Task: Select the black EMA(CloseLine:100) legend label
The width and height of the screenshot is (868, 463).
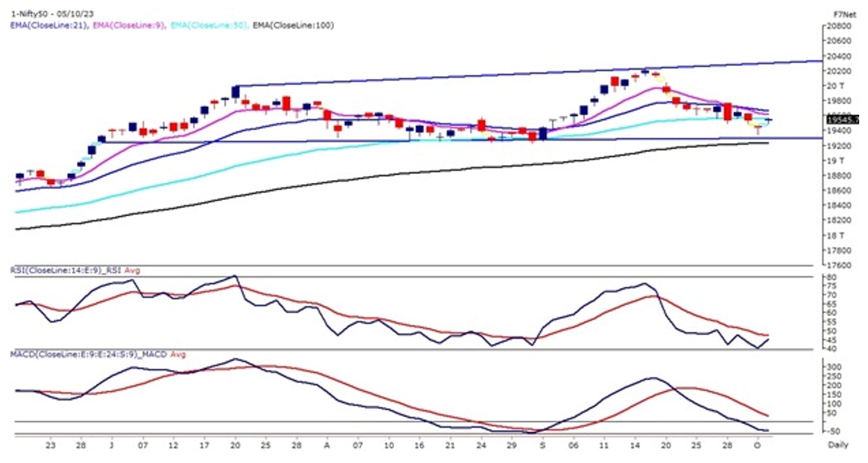Action: (x=294, y=25)
